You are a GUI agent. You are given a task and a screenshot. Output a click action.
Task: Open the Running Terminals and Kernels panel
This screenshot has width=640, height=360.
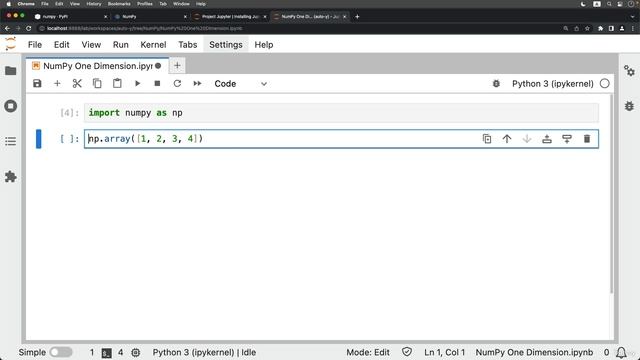click(11, 106)
